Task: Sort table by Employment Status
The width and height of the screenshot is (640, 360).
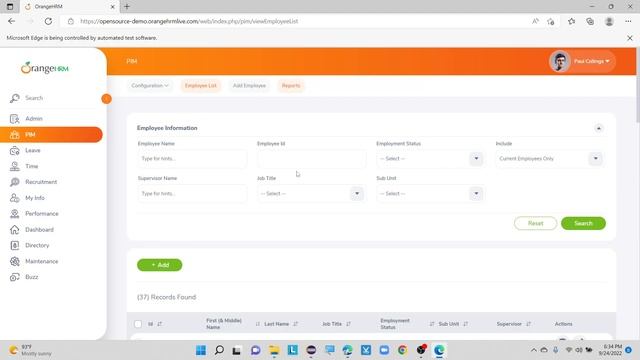Action: (432, 324)
